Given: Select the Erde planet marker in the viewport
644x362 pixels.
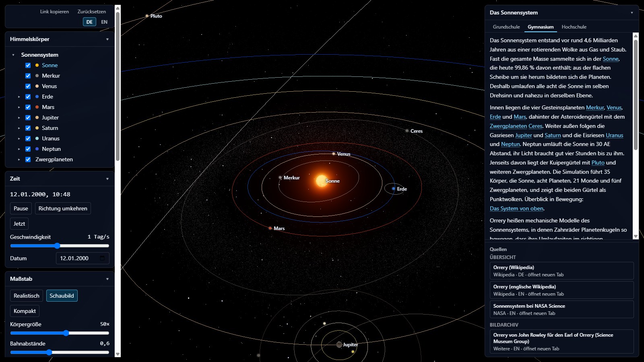Looking at the screenshot, I should (394, 189).
